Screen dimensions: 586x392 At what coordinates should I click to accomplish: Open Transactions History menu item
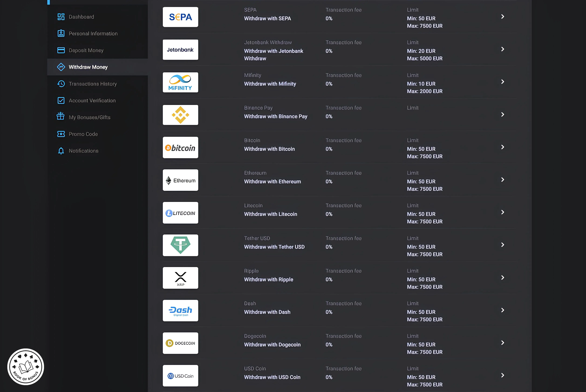coord(98,84)
